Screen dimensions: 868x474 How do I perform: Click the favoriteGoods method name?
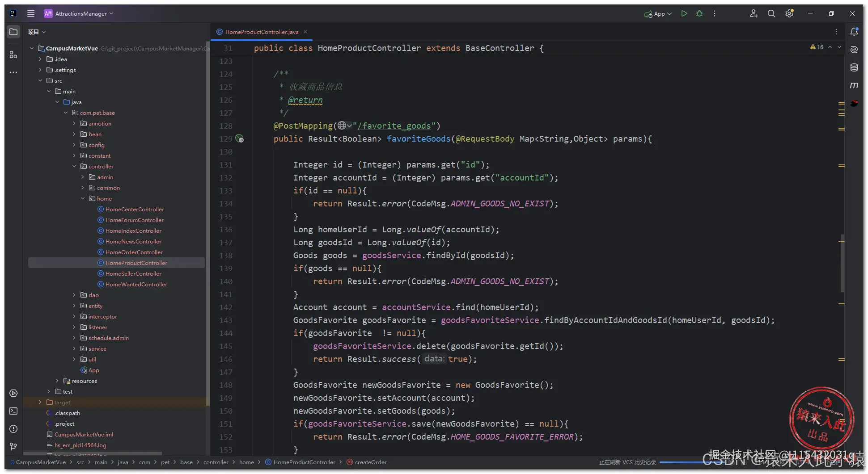click(419, 139)
